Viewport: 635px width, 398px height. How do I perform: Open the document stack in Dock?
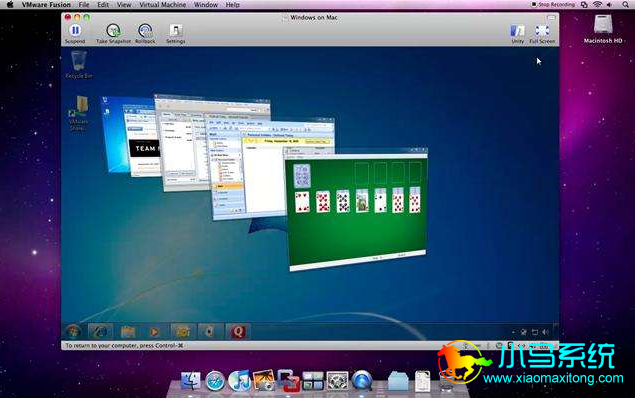click(422, 381)
